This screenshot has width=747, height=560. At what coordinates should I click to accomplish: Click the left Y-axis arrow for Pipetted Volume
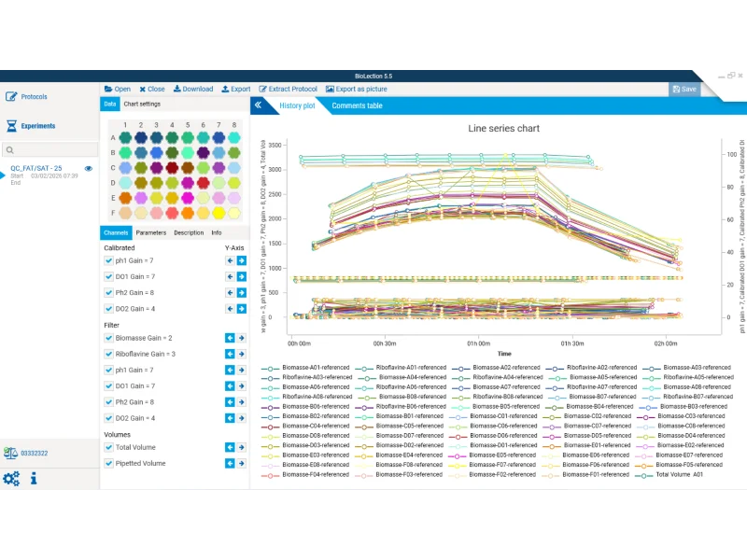(230, 463)
